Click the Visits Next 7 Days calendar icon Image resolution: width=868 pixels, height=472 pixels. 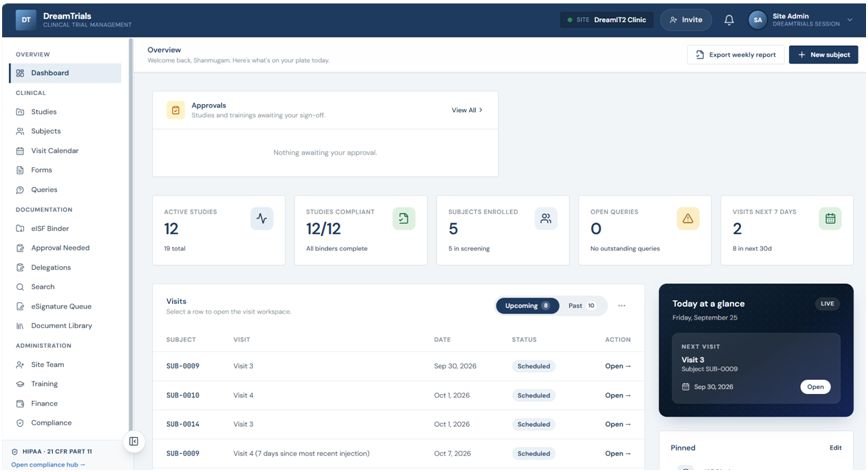(830, 219)
